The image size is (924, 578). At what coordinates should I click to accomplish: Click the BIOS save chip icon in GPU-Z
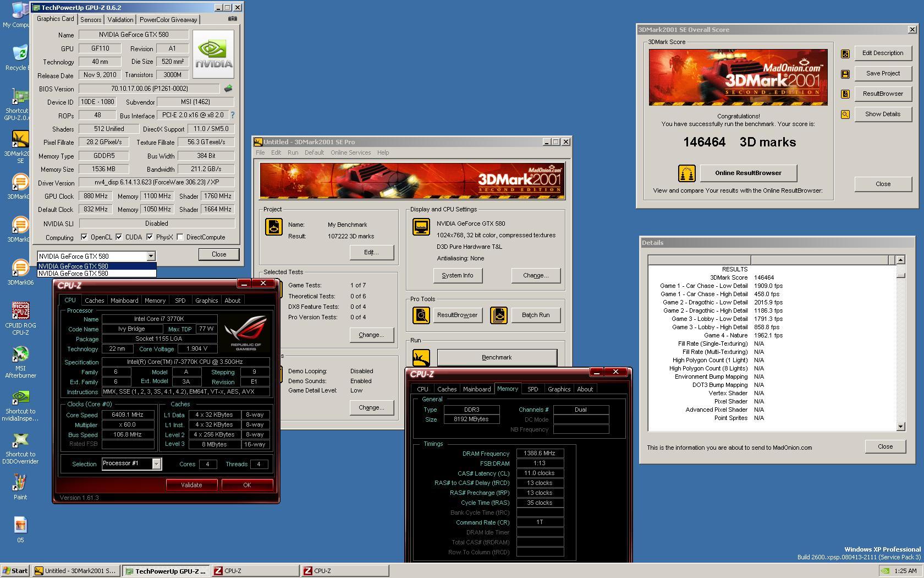click(228, 88)
